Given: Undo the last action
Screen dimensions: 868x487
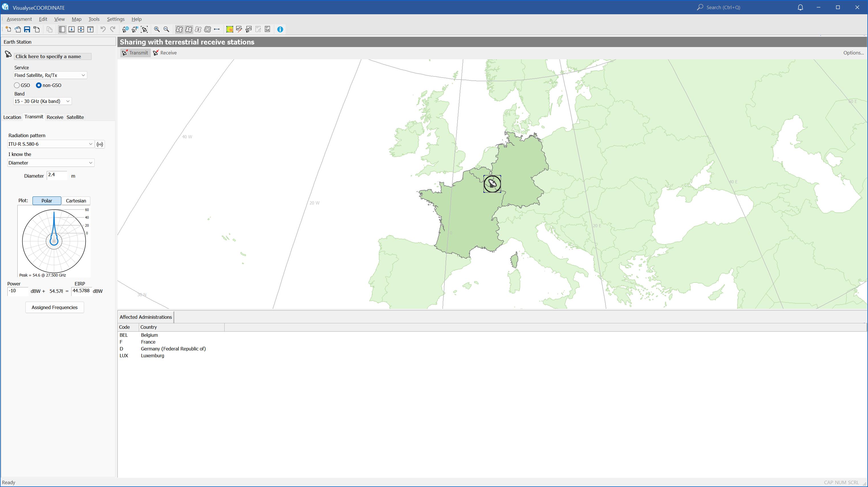Looking at the screenshot, I should (x=103, y=29).
